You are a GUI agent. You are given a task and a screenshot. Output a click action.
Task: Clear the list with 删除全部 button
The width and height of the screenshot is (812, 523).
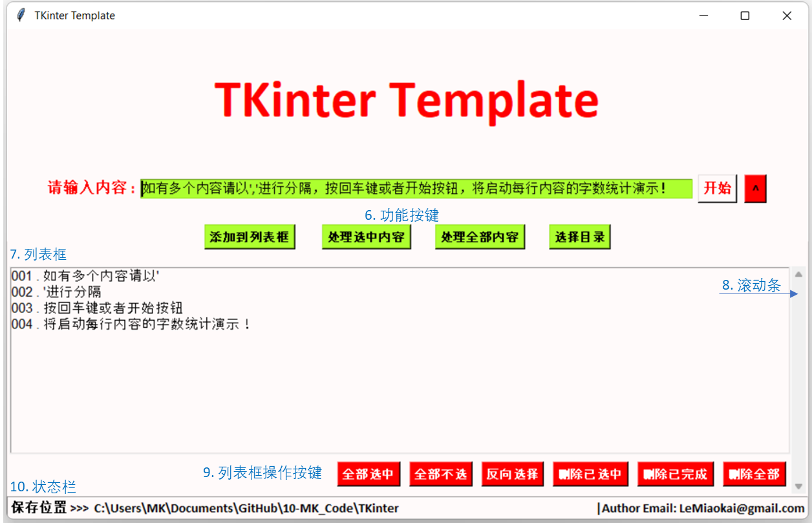pos(754,473)
